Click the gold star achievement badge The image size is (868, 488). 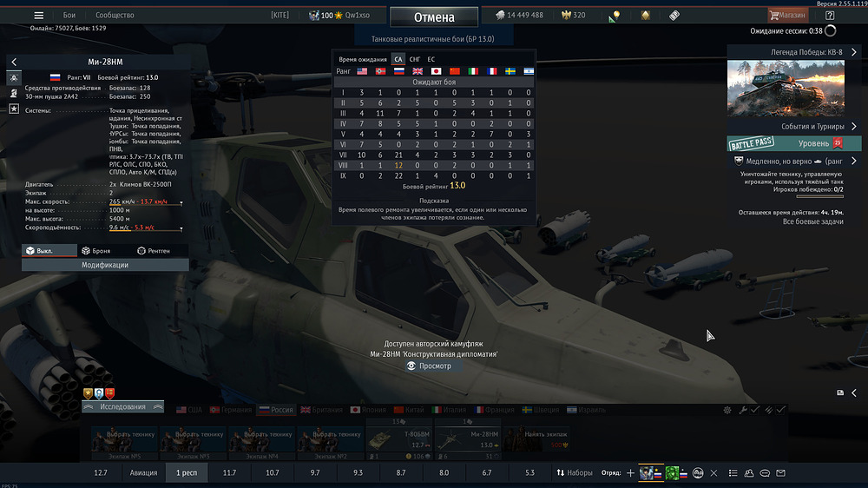coord(88,393)
